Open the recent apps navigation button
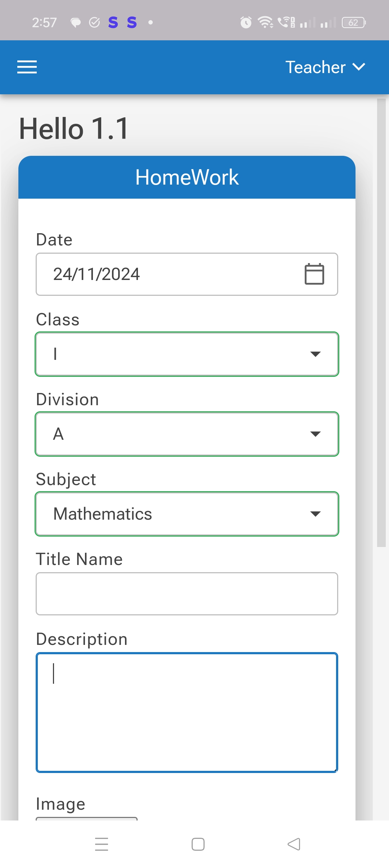 point(102,844)
